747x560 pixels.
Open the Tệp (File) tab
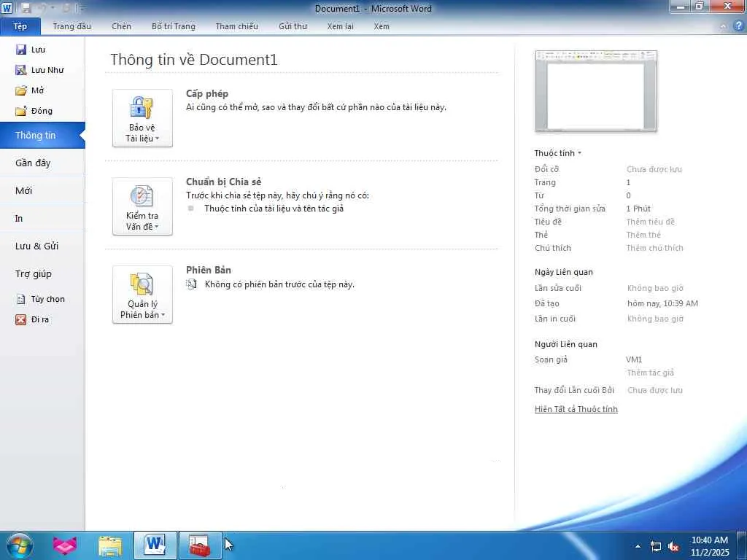(x=20, y=26)
